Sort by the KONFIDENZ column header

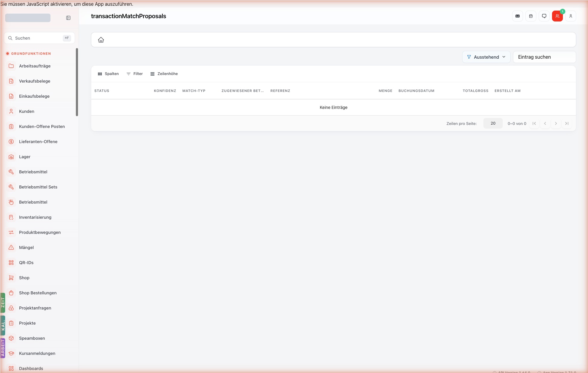pos(165,91)
